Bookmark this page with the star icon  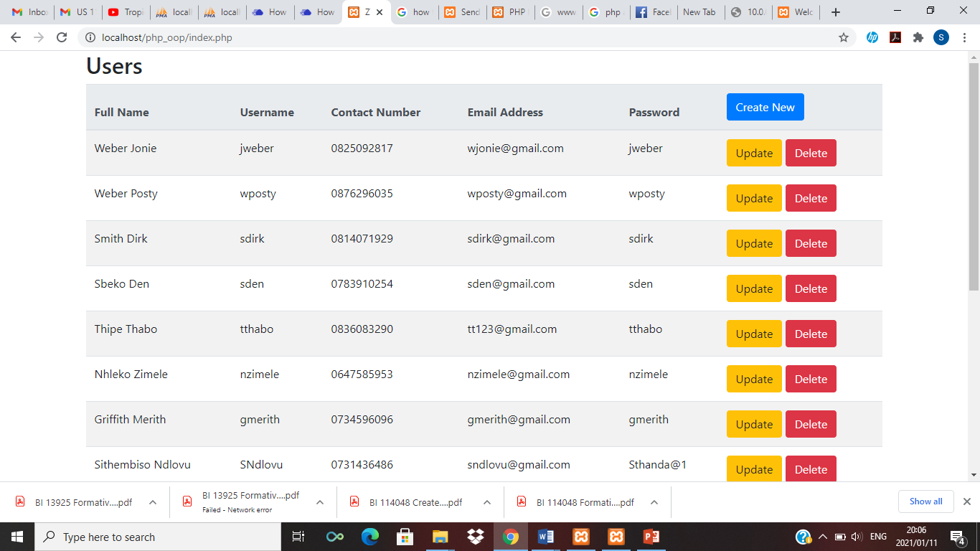(x=844, y=37)
